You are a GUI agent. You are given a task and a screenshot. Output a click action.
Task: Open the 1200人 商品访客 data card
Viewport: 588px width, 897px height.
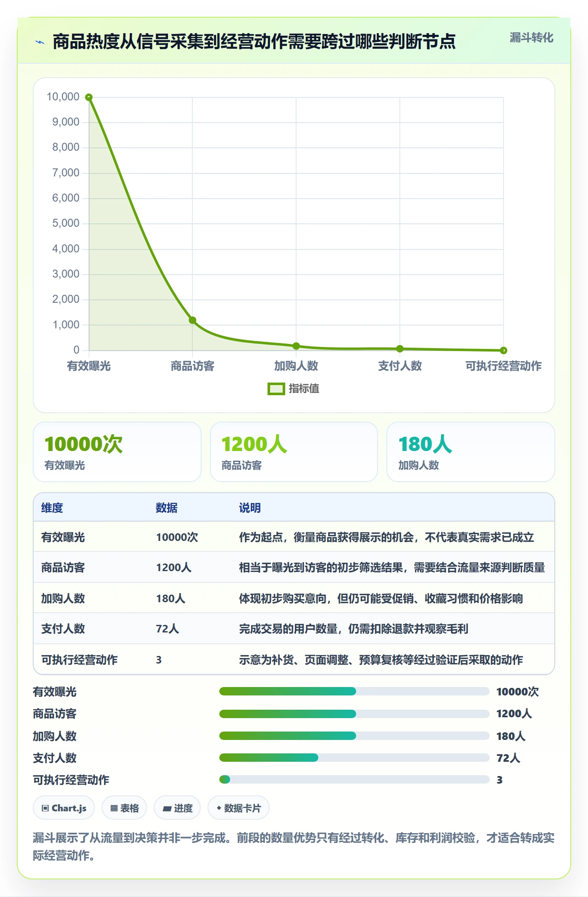294,452
